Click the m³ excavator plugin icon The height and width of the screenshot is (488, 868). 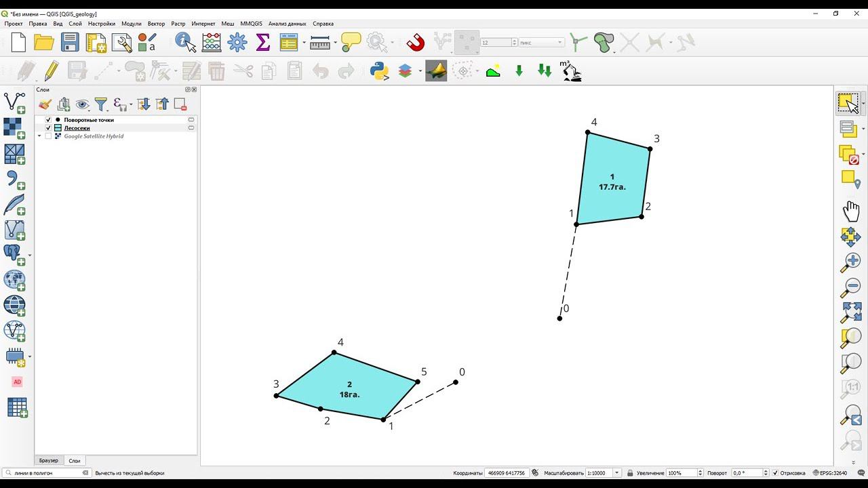571,70
